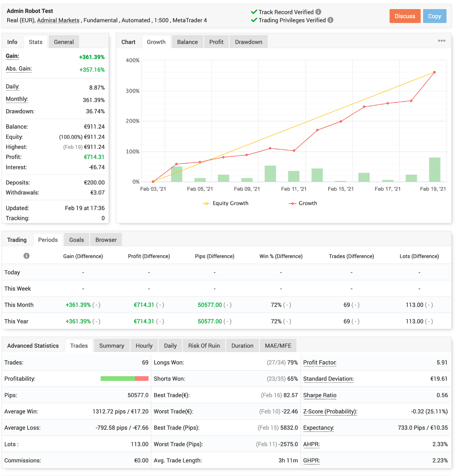Click the +357.16% abs. gain value
Image resolution: width=456 pixels, height=476 pixels.
[x=92, y=70]
